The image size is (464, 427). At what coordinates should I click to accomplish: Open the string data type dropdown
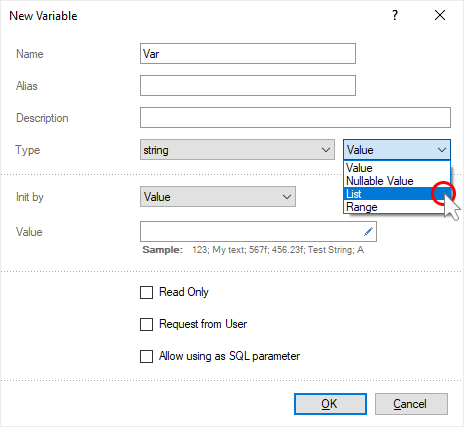click(x=237, y=150)
